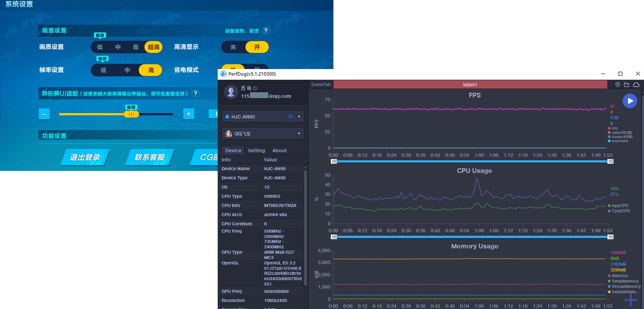Click the 退出登录 button
This screenshot has height=309, width=644.
click(85, 157)
